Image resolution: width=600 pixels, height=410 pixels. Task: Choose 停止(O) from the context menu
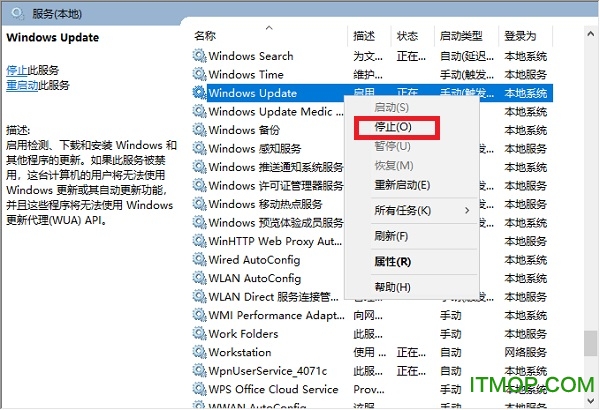tap(391, 127)
